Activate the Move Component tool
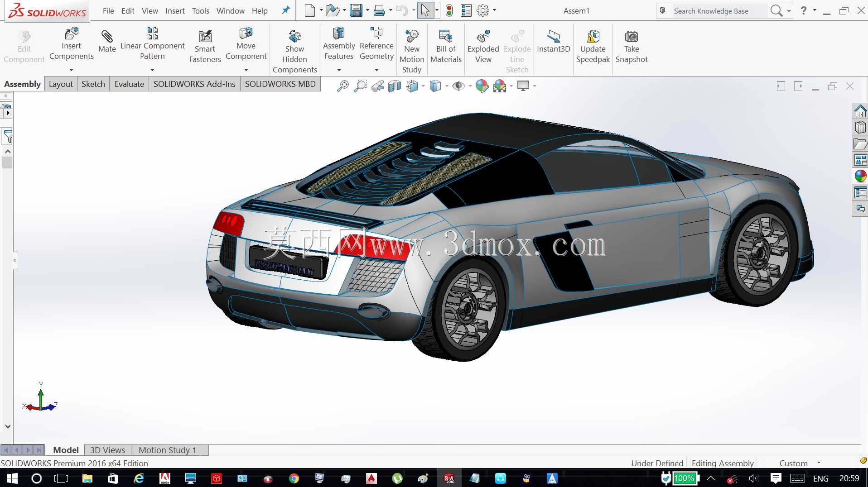Viewport: 868px width, 487px height. click(246, 43)
